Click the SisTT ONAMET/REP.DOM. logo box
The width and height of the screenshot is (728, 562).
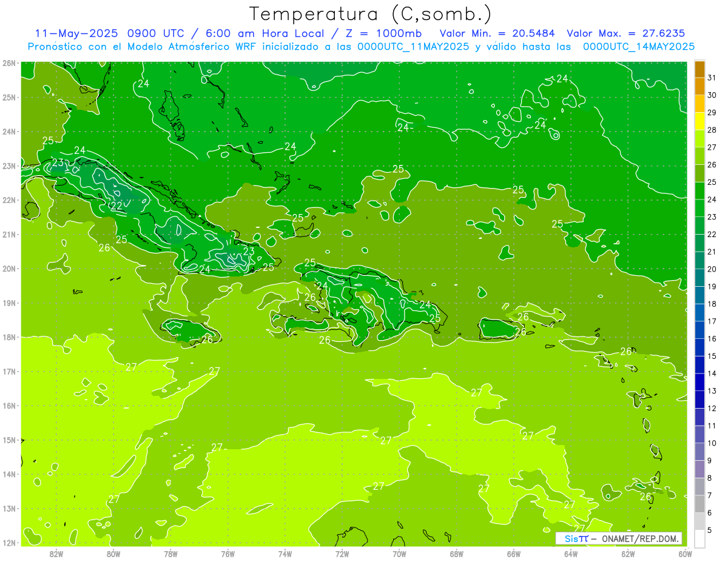[619, 538]
